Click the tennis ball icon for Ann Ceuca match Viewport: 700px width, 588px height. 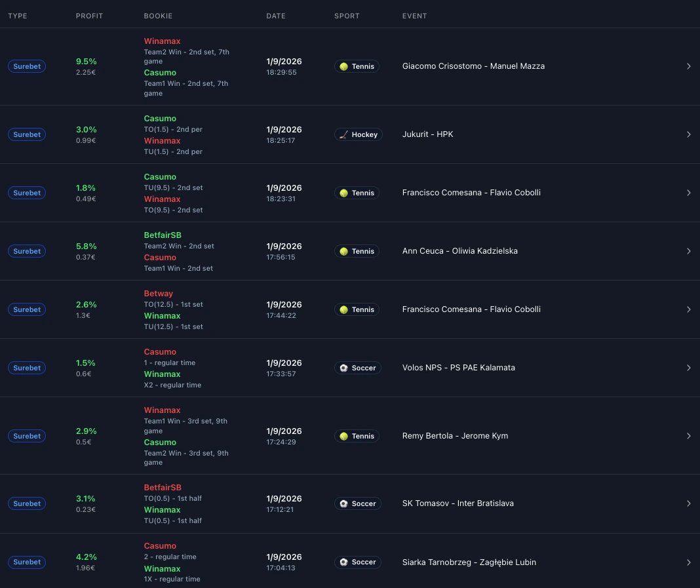(x=343, y=251)
